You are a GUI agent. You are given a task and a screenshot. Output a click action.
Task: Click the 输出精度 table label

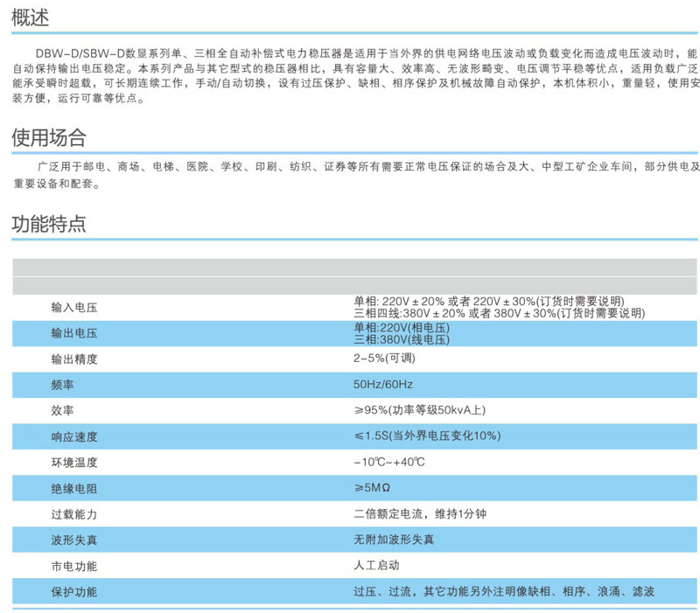click(x=74, y=359)
